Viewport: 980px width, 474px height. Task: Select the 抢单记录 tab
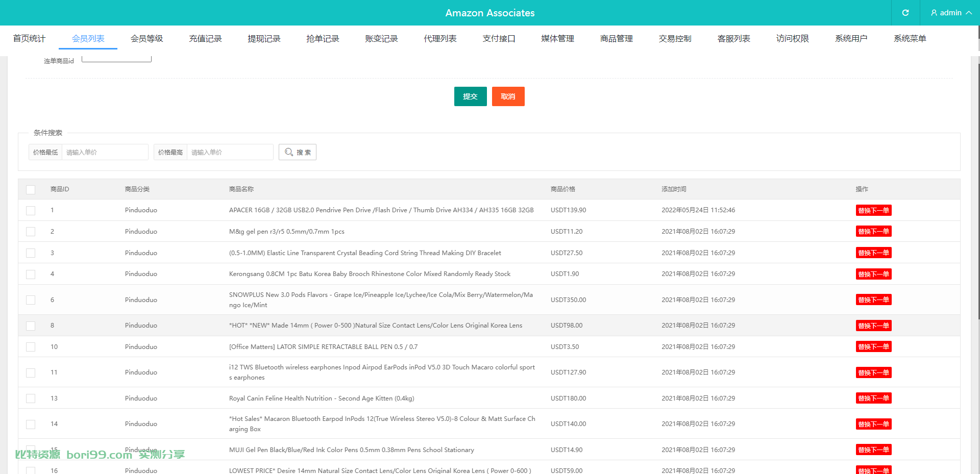point(323,38)
